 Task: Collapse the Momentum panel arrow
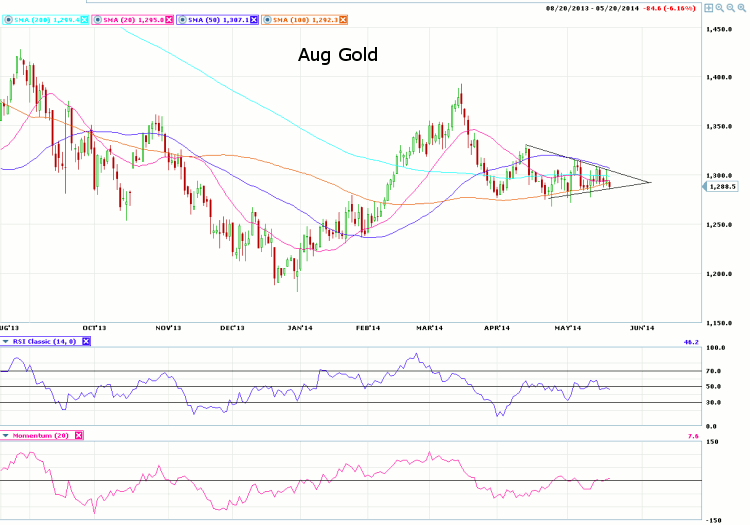[6, 435]
